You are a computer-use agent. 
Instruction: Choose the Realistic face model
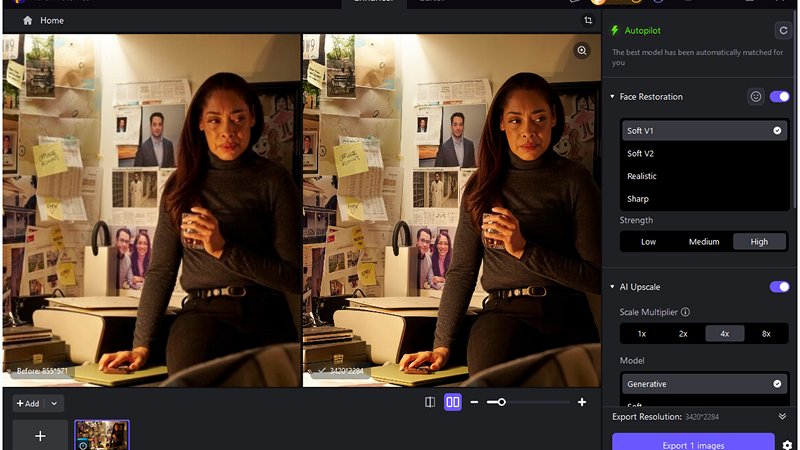click(x=704, y=176)
